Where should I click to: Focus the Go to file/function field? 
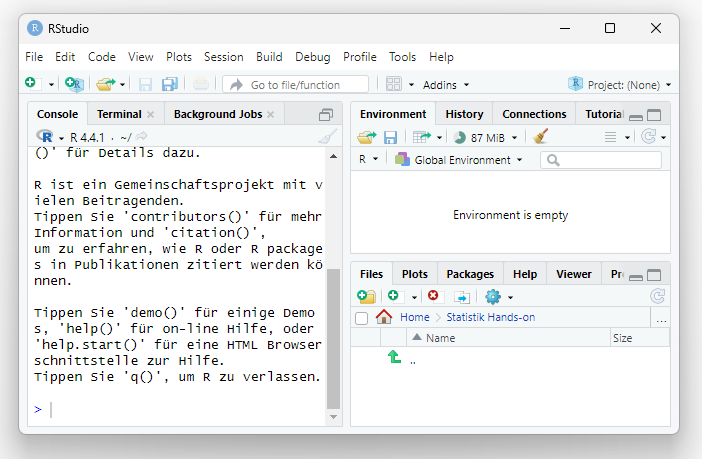click(x=295, y=85)
